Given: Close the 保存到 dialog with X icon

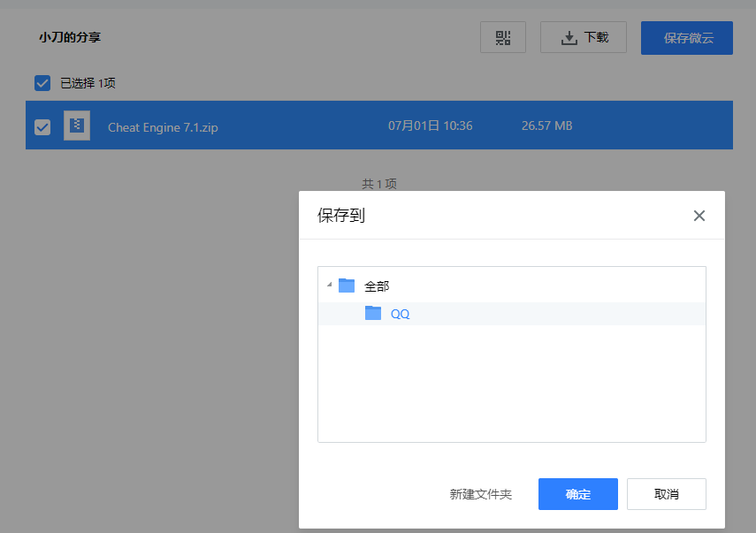Looking at the screenshot, I should click(x=699, y=215).
